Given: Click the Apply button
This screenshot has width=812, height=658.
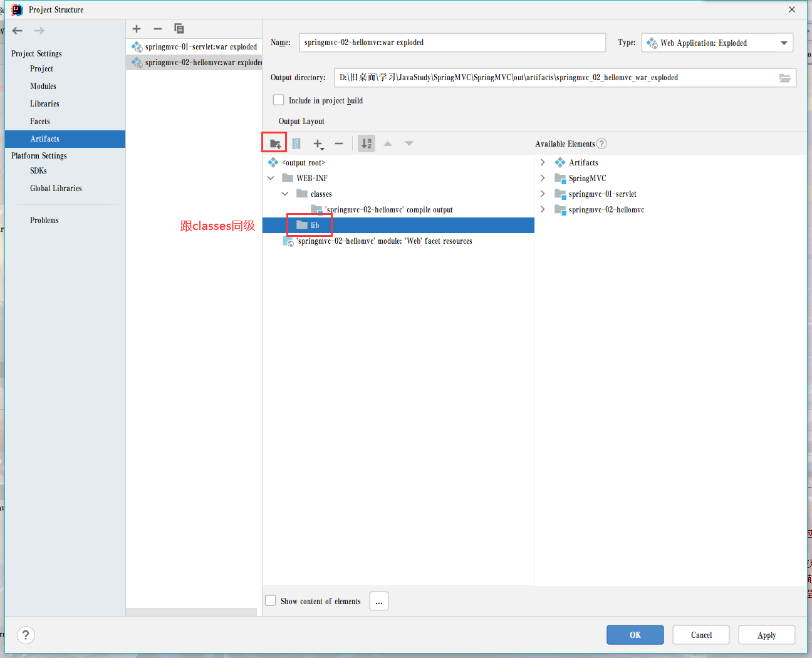Looking at the screenshot, I should coord(766,635).
